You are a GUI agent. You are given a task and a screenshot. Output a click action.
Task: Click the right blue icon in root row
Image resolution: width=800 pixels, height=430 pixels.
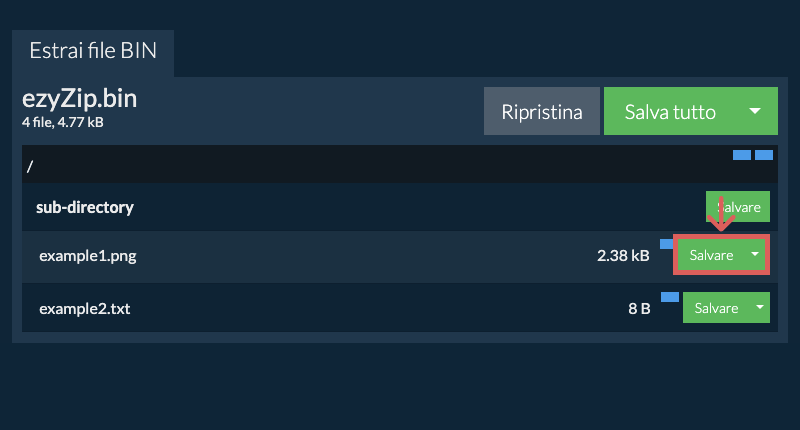(x=764, y=155)
